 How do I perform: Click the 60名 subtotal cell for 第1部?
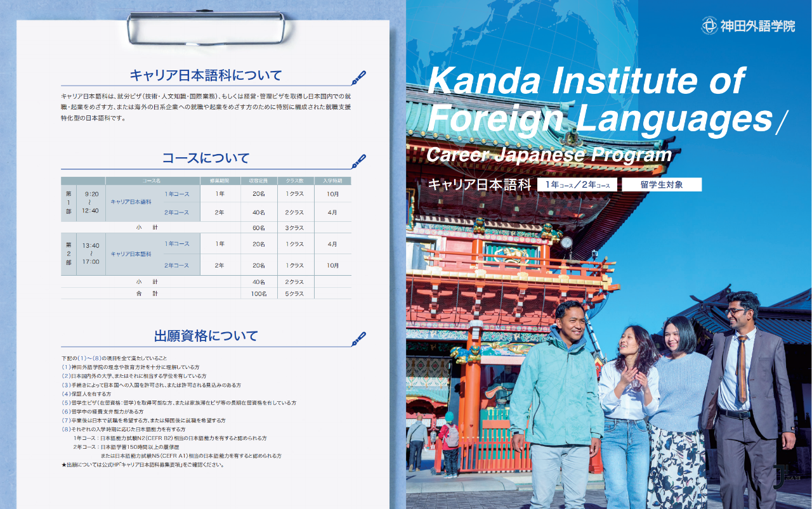point(259,228)
